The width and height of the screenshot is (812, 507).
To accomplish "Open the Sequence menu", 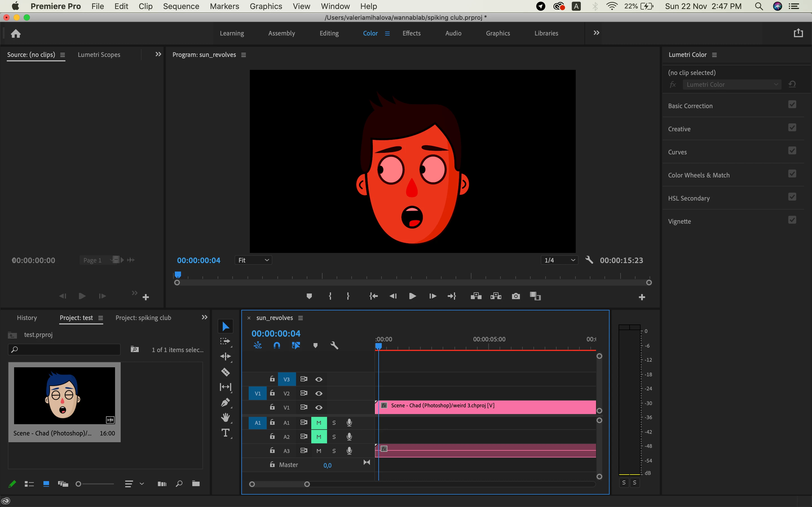I will [181, 6].
